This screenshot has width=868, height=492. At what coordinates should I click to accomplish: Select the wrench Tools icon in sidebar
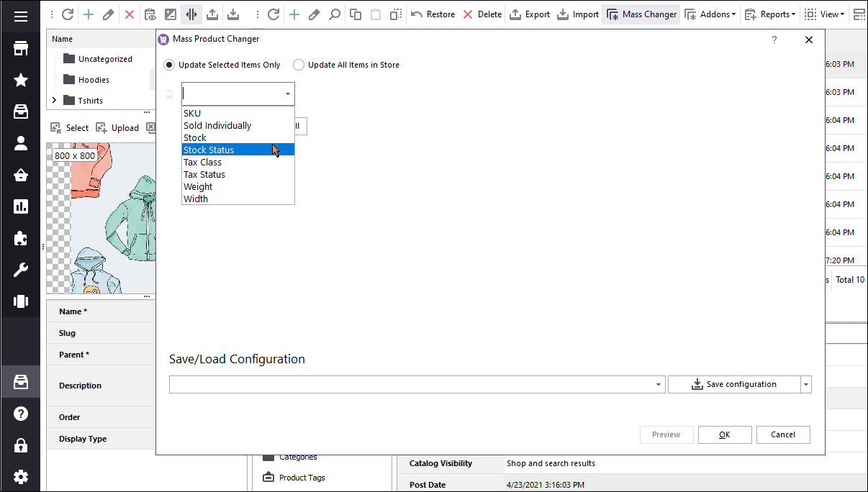point(21,269)
